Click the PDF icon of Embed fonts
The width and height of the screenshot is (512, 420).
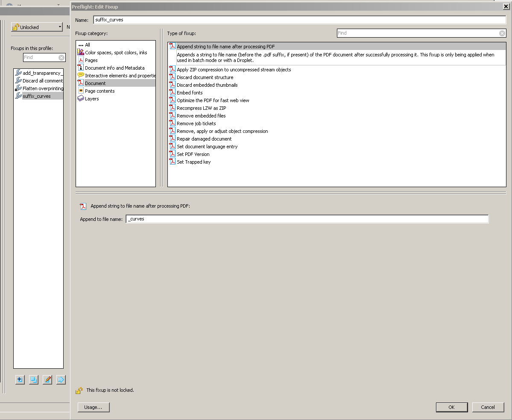pos(172,92)
